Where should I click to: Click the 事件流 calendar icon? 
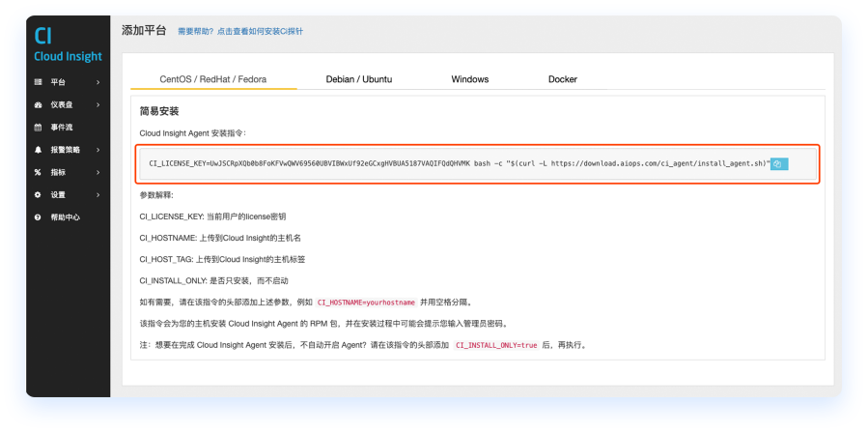tap(38, 127)
